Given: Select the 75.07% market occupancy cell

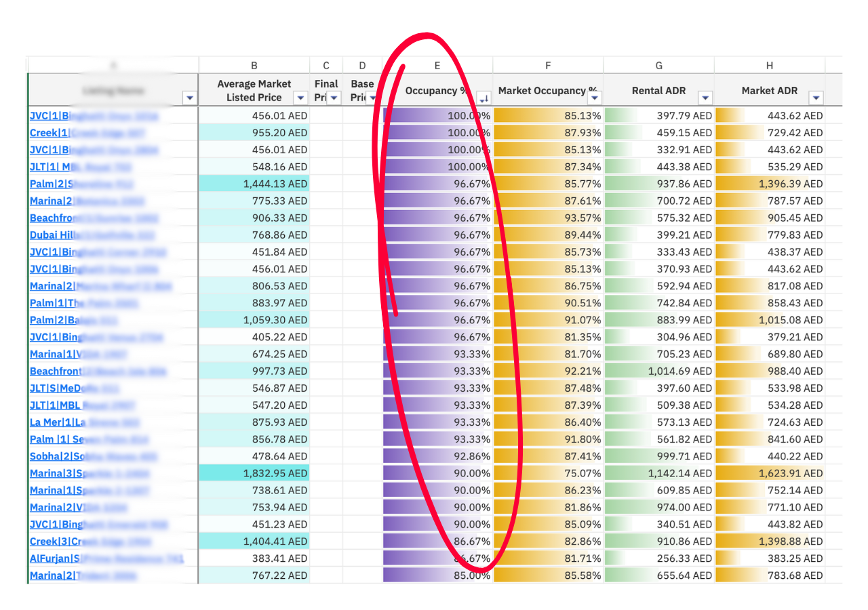Looking at the screenshot, I should pyautogui.click(x=548, y=473).
